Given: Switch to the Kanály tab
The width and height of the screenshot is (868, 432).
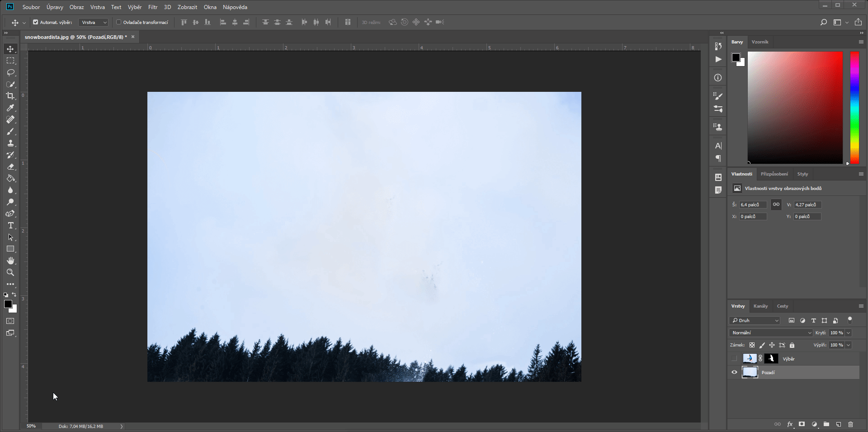Looking at the screenshot, I should point(761,306).
